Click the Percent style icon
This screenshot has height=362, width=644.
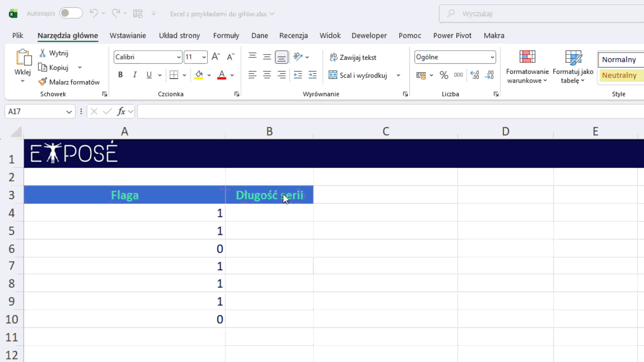[444, 75]
